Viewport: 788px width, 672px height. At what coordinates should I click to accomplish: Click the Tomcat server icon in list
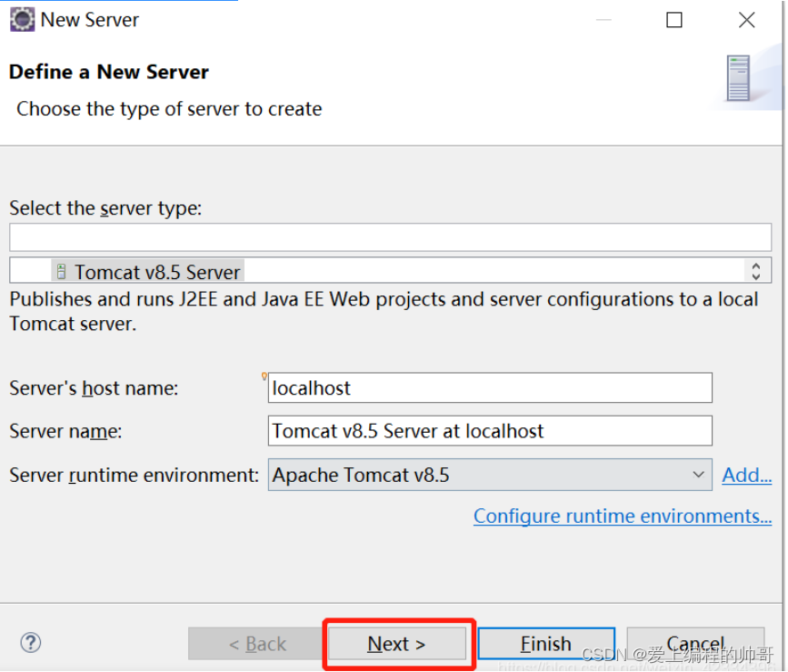(x=61, y=272)
